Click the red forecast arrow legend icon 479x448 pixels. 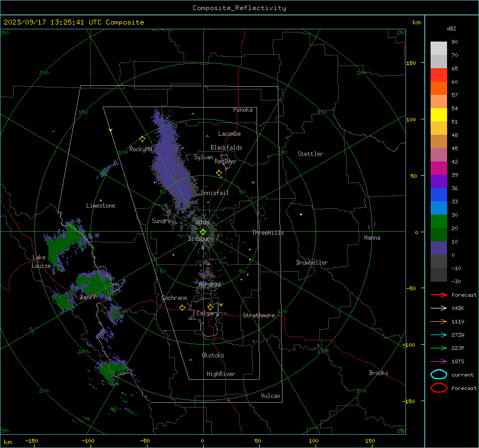tap(439, 295)
